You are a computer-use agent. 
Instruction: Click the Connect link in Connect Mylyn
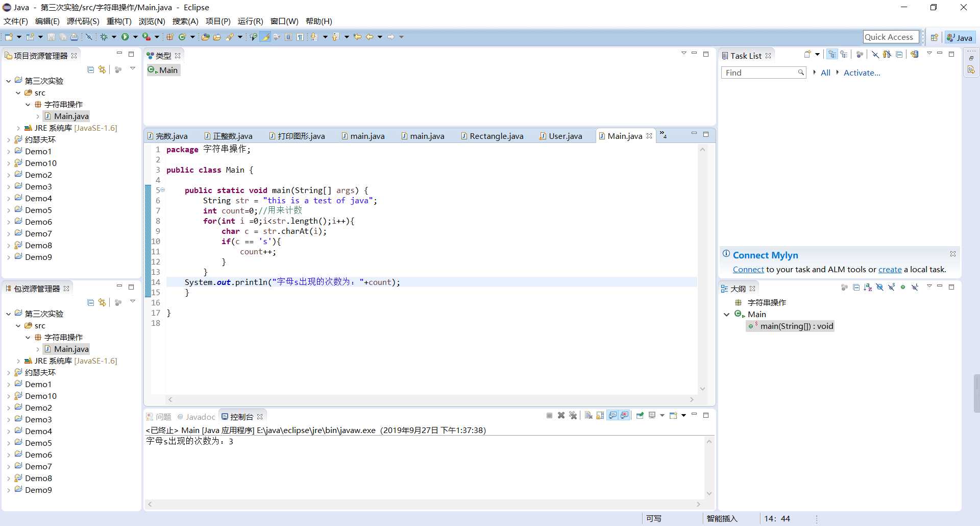pyautogui.click(x=748, y=270)
